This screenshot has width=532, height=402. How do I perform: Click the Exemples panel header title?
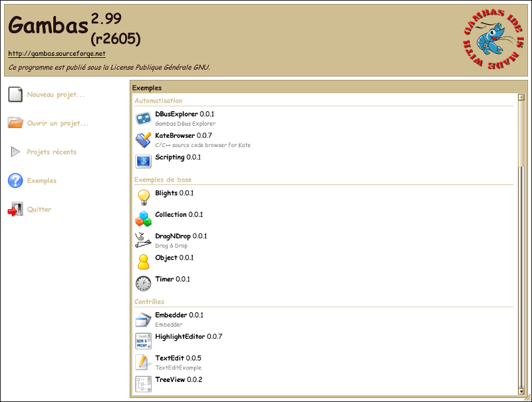point(147,88)
